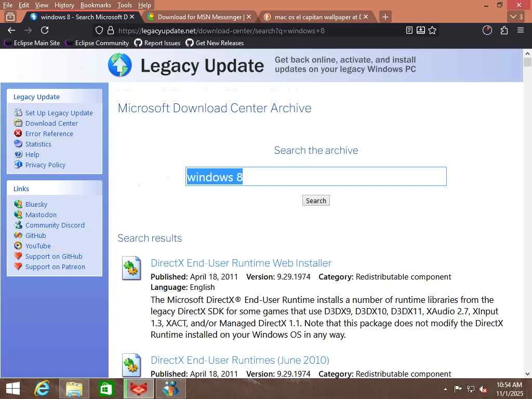This screenshot has height=399, width=532.
Task: Open a new tab with plus button
Action: (x=385, y=17)
